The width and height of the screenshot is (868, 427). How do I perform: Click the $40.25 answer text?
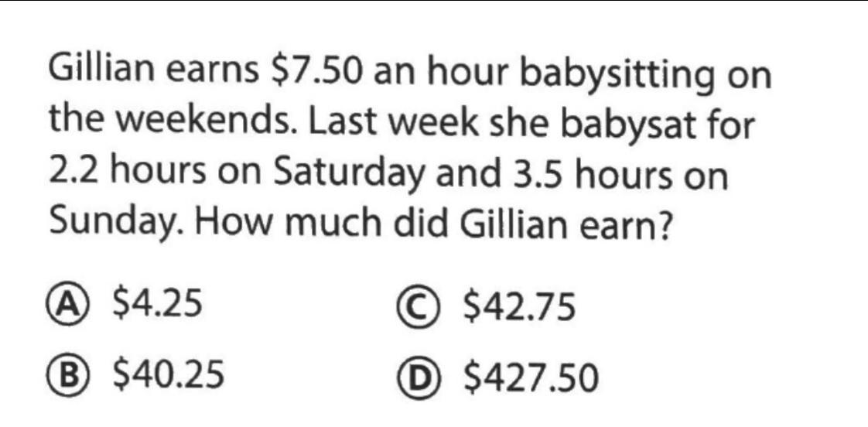click(169, 374)
